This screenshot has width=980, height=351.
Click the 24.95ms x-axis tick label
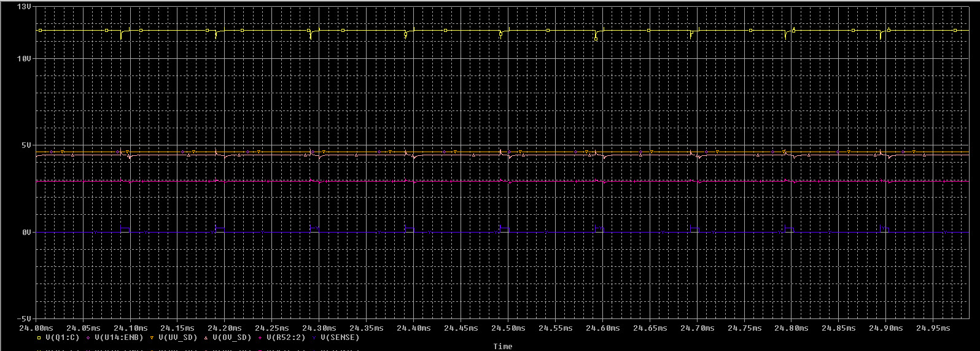(x=933, y=328)
